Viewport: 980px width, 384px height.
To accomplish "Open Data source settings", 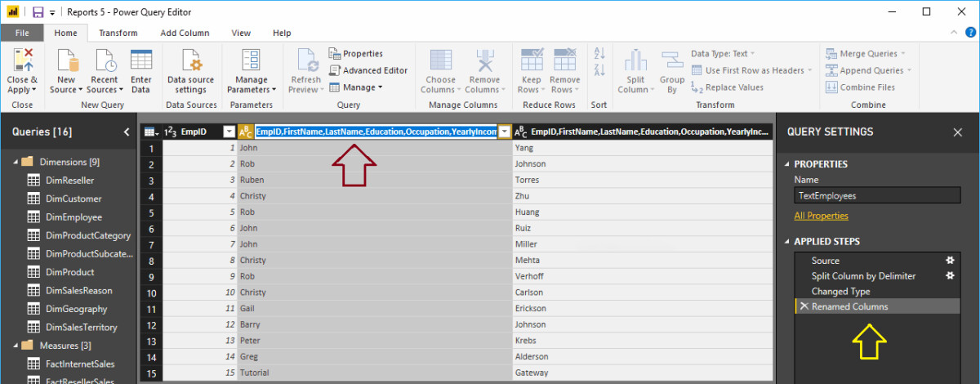I will (191, 60).
